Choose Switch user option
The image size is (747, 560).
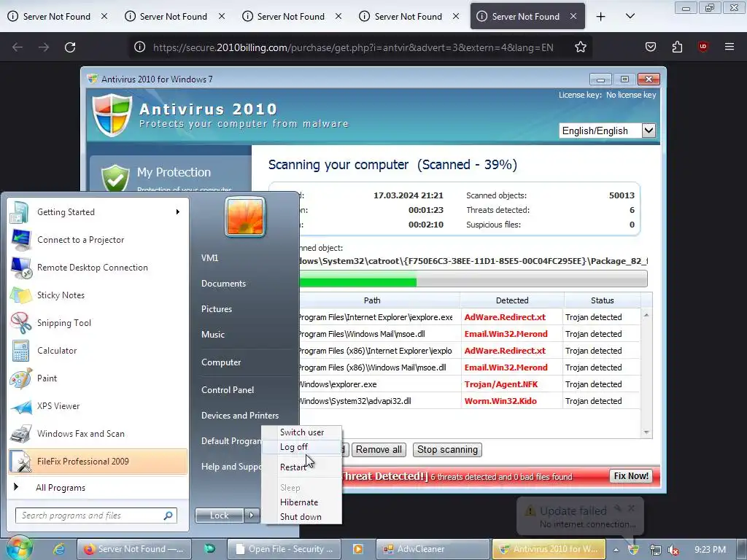(x=301, y=432)
